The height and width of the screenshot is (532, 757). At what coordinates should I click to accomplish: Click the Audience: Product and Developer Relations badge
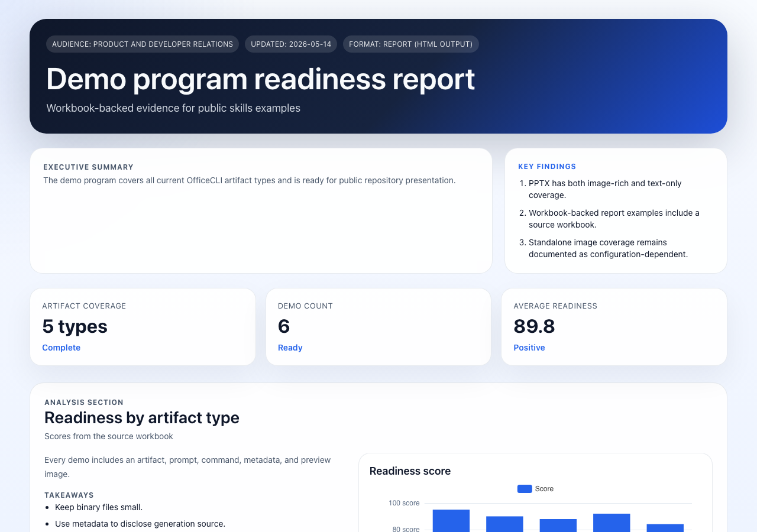[x=143, y=44]
